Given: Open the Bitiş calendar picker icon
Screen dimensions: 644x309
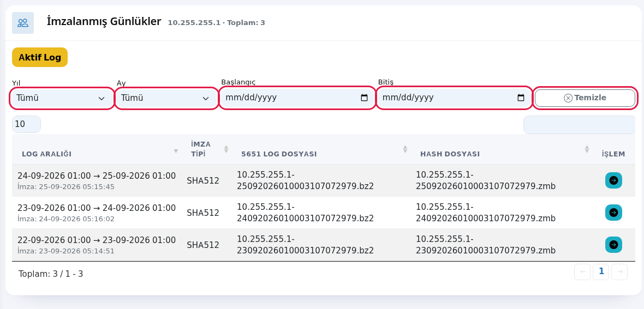Looking at the screenshot, I should point(521,98).
